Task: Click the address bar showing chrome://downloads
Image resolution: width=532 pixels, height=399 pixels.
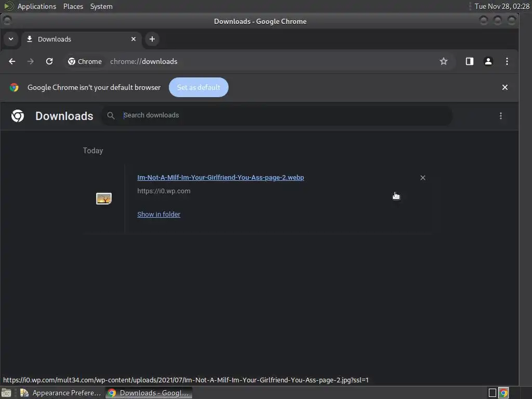Action: pos(260,61)
